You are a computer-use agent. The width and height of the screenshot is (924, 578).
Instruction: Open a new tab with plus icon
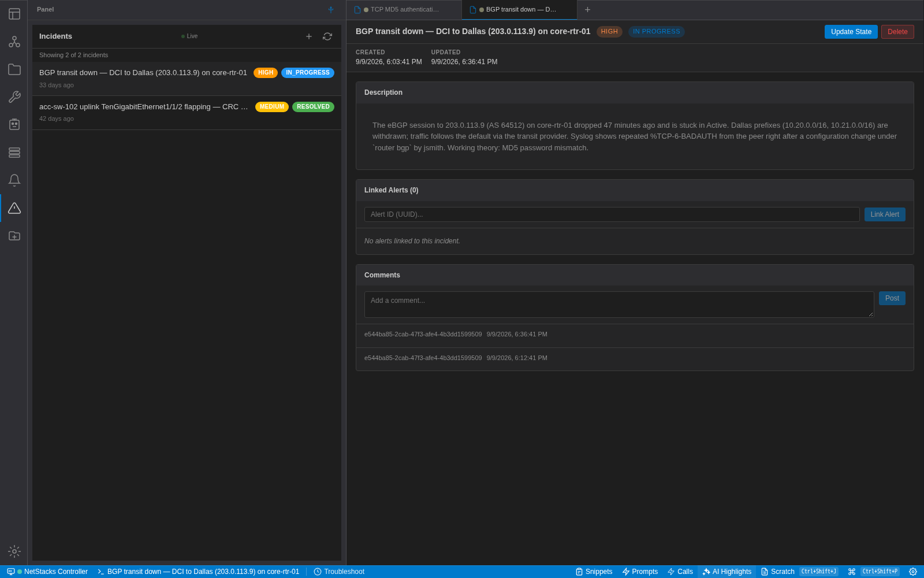[587, 10]
